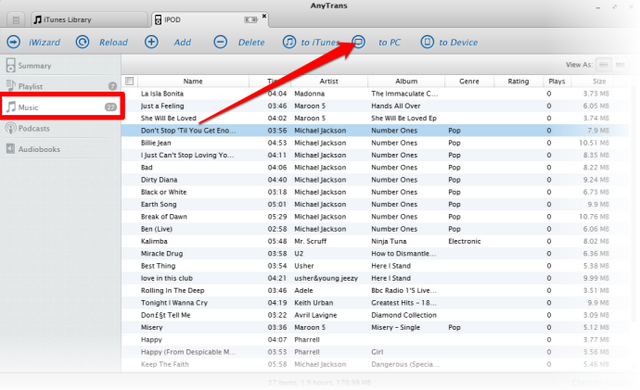
Task: Click the iPod battery indicator icon in tab
Action: [x=251, y=20]
